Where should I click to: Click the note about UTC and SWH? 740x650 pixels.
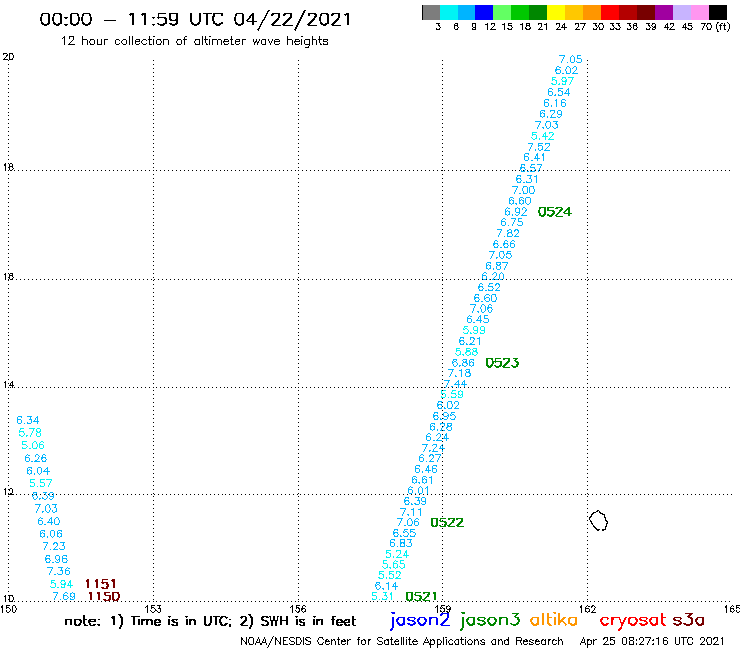click(x=210, y=621)
